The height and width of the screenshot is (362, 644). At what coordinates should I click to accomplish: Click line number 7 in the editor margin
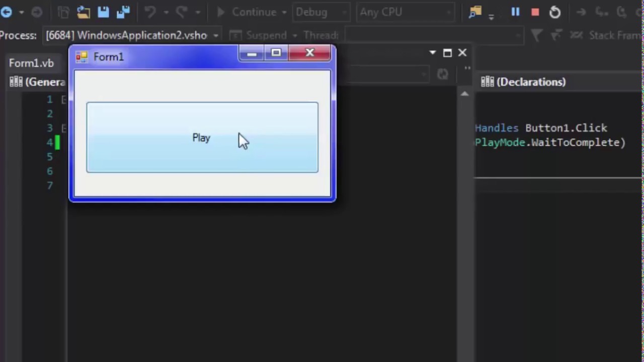49,186
